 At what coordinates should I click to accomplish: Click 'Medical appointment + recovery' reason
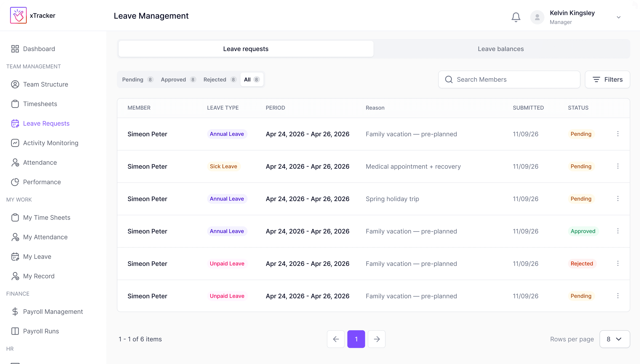pyautogui.click(x=413, y=167)
